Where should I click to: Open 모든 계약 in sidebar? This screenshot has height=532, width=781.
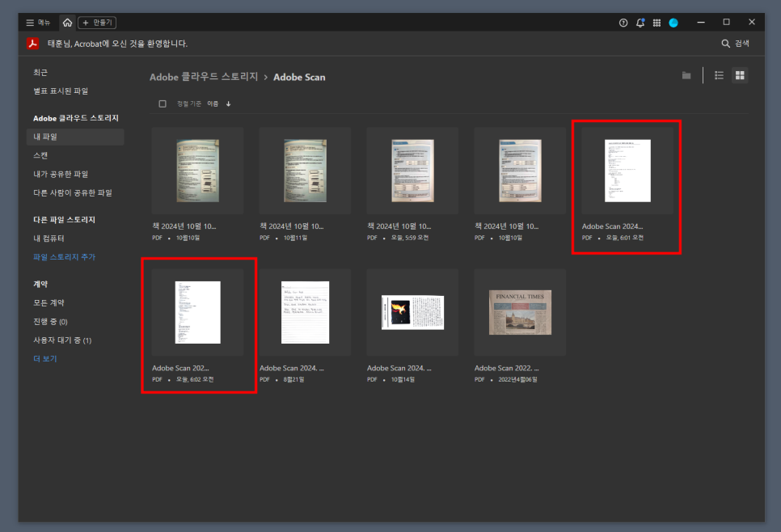pos(49,302)
